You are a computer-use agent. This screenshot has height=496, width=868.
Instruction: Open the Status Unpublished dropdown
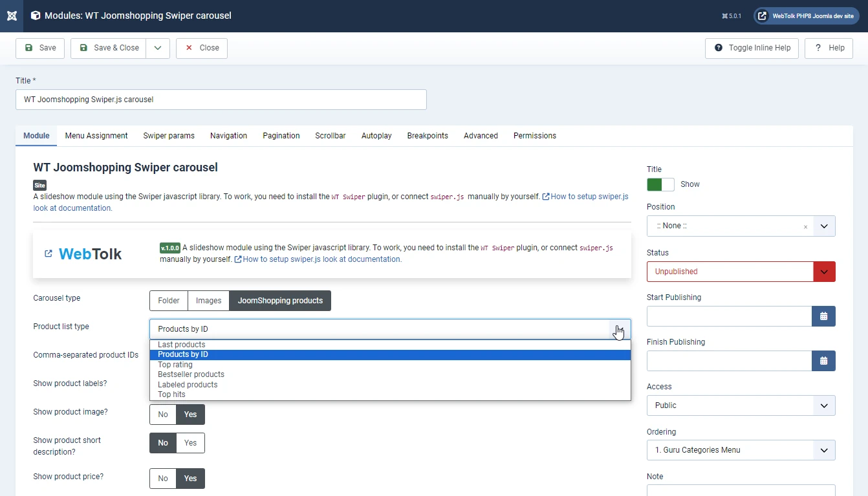click(x=741, y=272)
